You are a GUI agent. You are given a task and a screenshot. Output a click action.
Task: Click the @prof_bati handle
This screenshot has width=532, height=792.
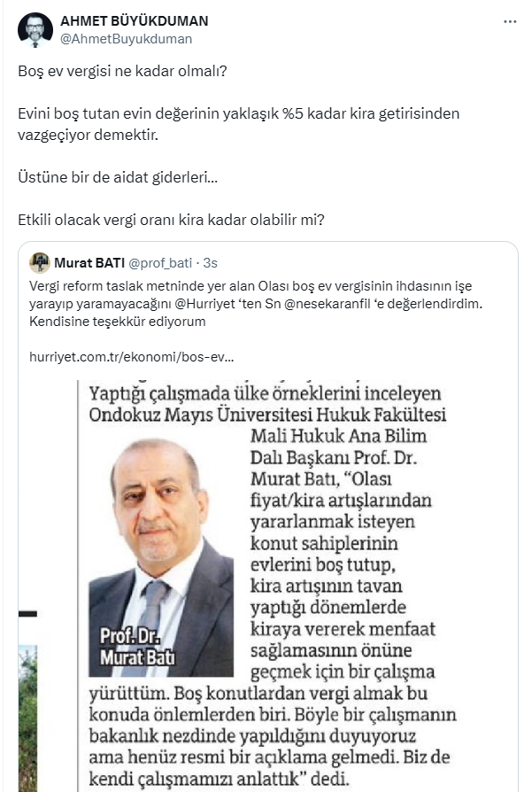[160, 263]
